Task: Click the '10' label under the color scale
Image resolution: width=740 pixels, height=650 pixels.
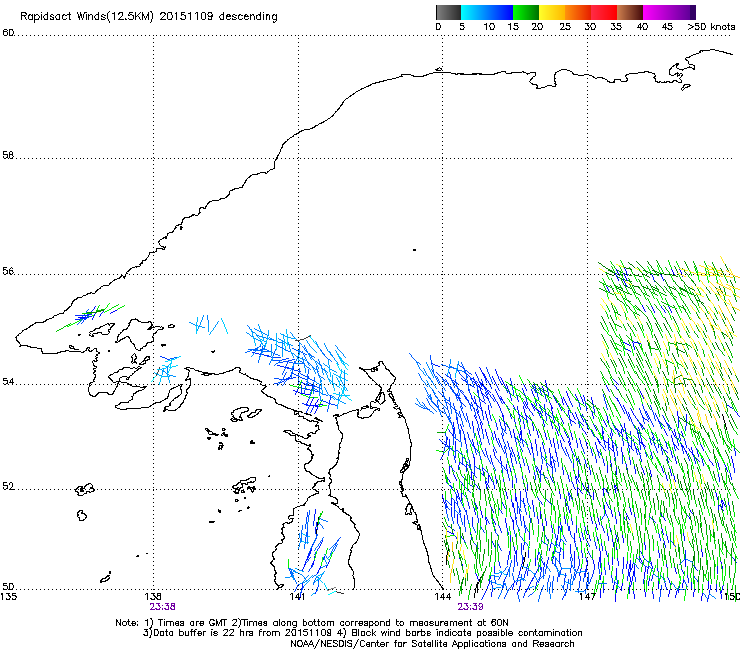Action: pyautogui.click(x=489, y=27)
